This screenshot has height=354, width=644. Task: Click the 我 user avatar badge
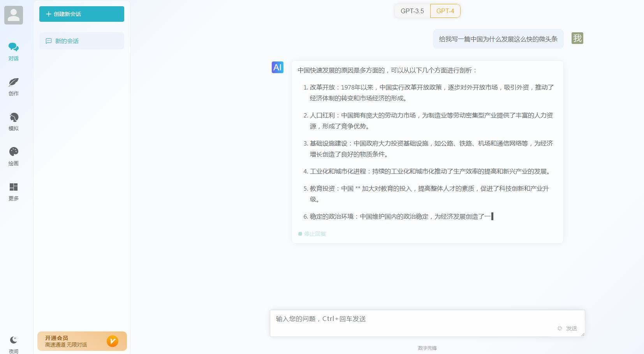click(x=577, y=39)
